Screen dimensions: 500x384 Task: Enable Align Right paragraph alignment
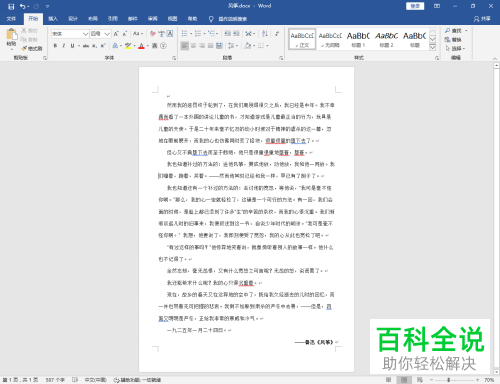point(202,46)
